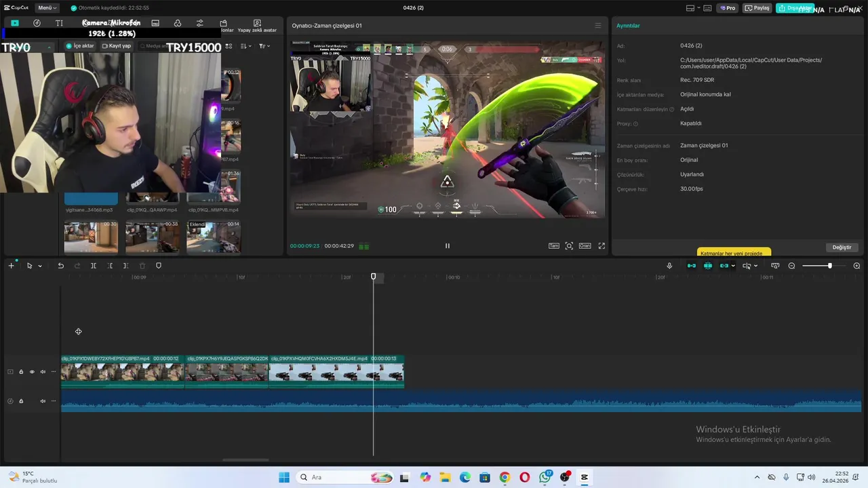
Task: Click the Oran ratio button in the player
Action: (x=585, y=246)
